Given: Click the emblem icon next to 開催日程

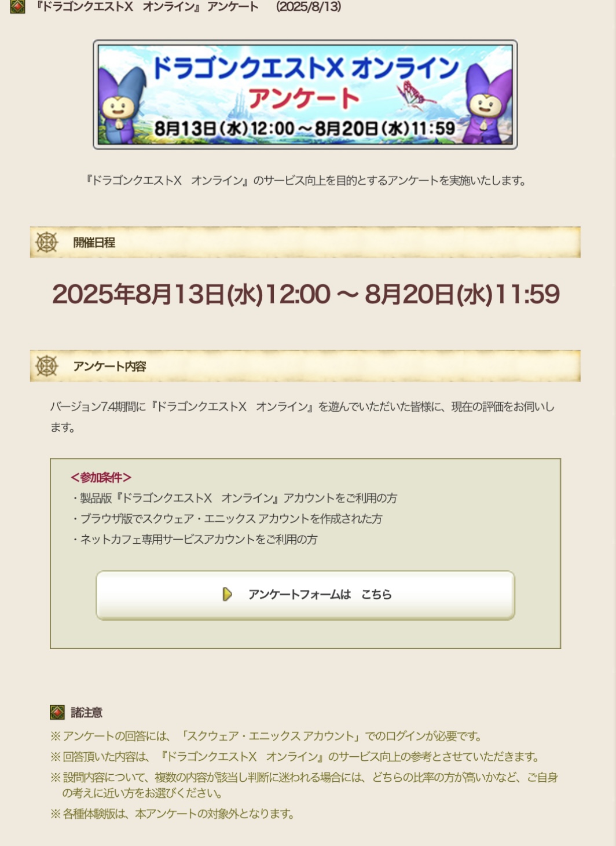Looking at the screenshot, I should tap(47, 242).
